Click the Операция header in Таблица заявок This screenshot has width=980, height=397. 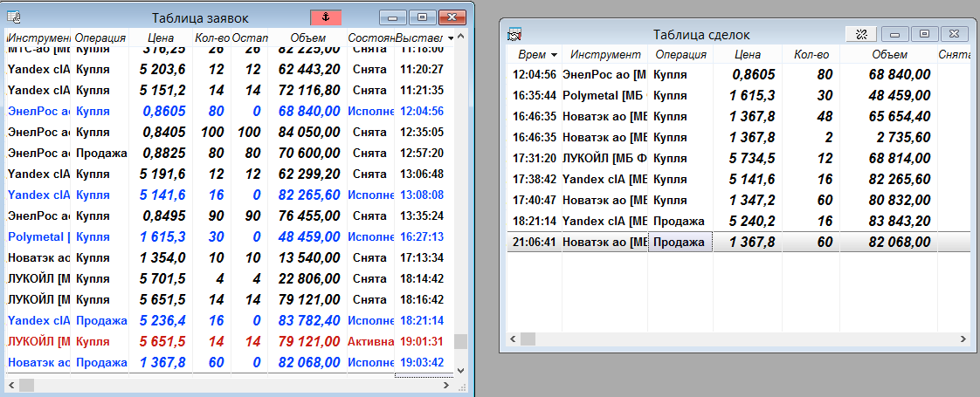(x=100, y=38)
